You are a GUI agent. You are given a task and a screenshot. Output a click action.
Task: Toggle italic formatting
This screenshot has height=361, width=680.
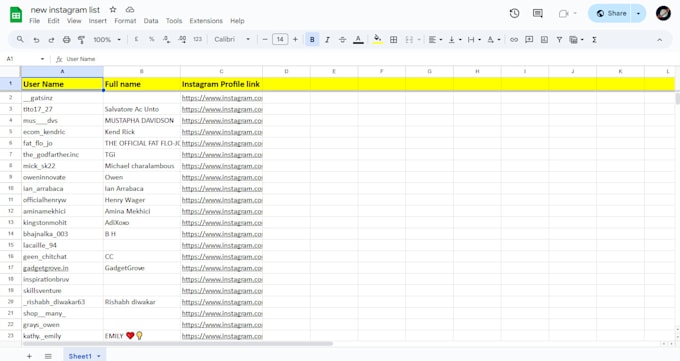coord(327,39)
